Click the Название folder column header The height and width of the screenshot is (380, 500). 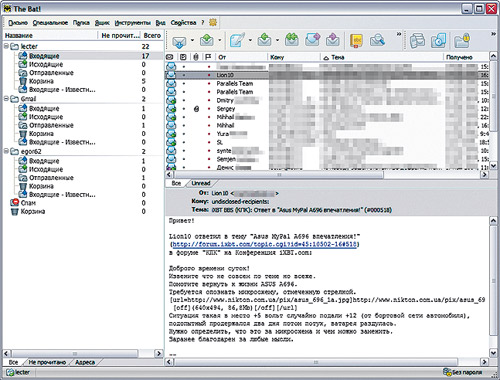tap(50, 35)
